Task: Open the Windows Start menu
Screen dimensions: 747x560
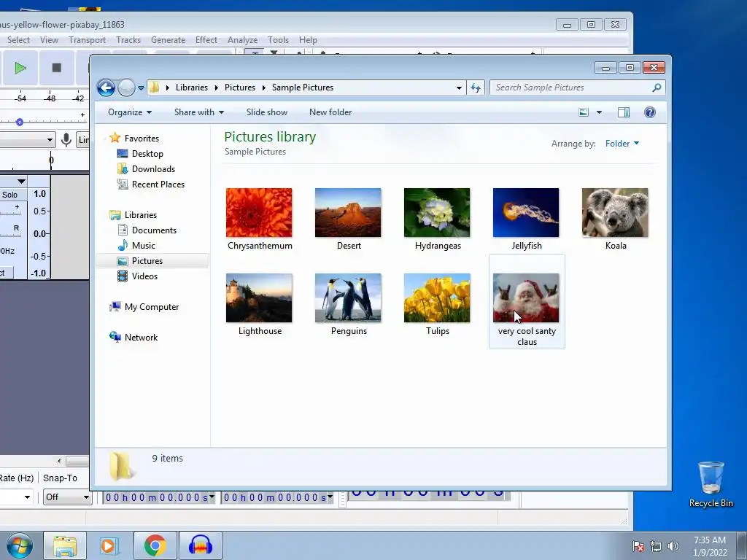Action: pyautogui.click(x=19, y=545)
